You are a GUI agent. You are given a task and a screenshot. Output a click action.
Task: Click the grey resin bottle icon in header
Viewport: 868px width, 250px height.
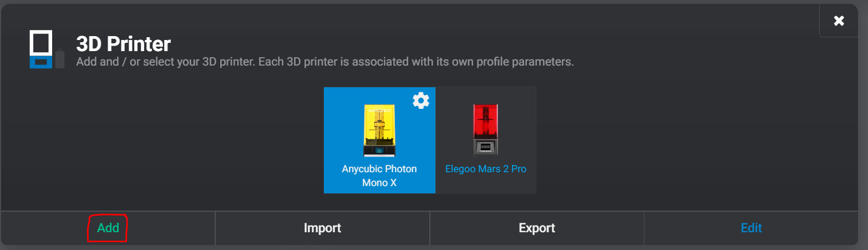tap(60, 59)
